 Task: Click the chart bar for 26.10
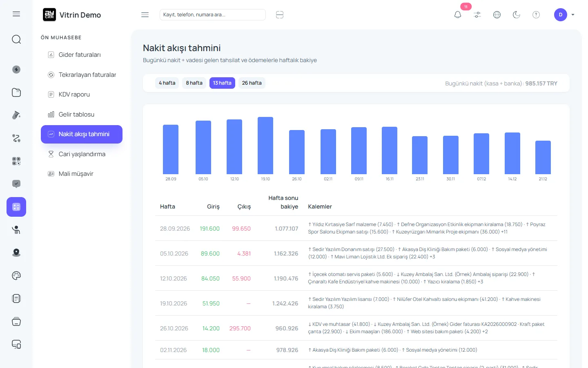tap(297, 152)
